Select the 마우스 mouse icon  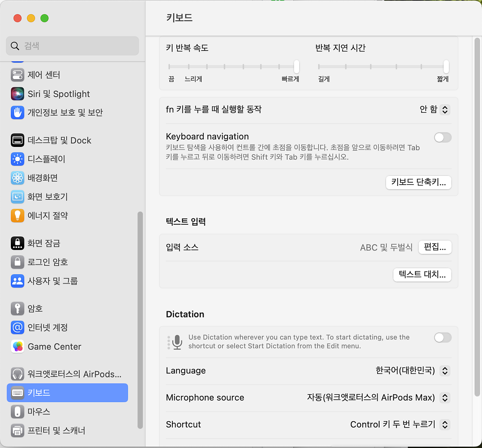17,411
